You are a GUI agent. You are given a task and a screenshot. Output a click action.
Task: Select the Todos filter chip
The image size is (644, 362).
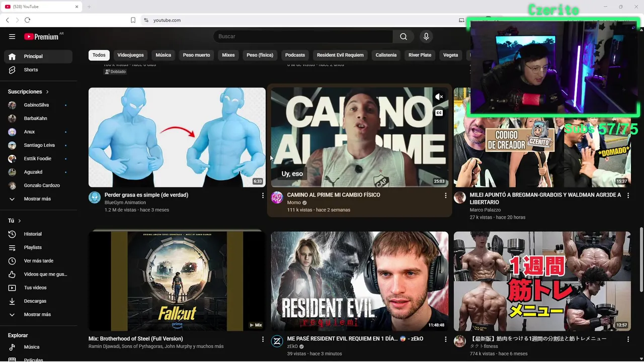[x=99, y=55]
